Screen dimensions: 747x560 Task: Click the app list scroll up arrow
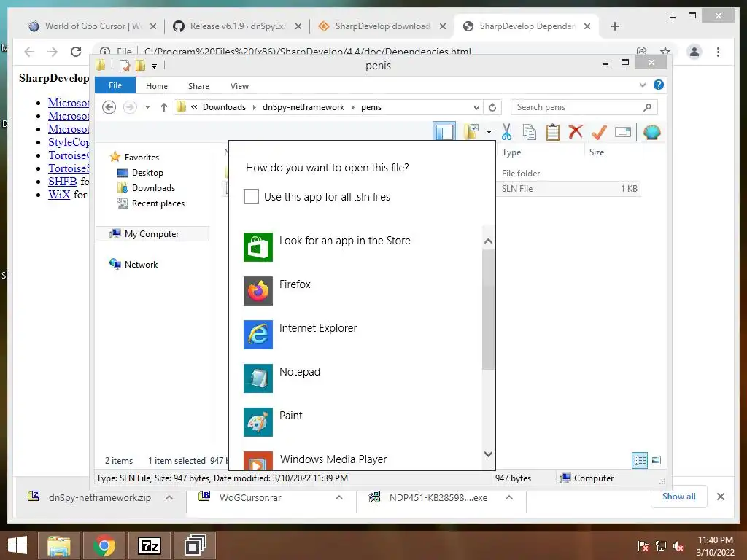tap(488, 241)
